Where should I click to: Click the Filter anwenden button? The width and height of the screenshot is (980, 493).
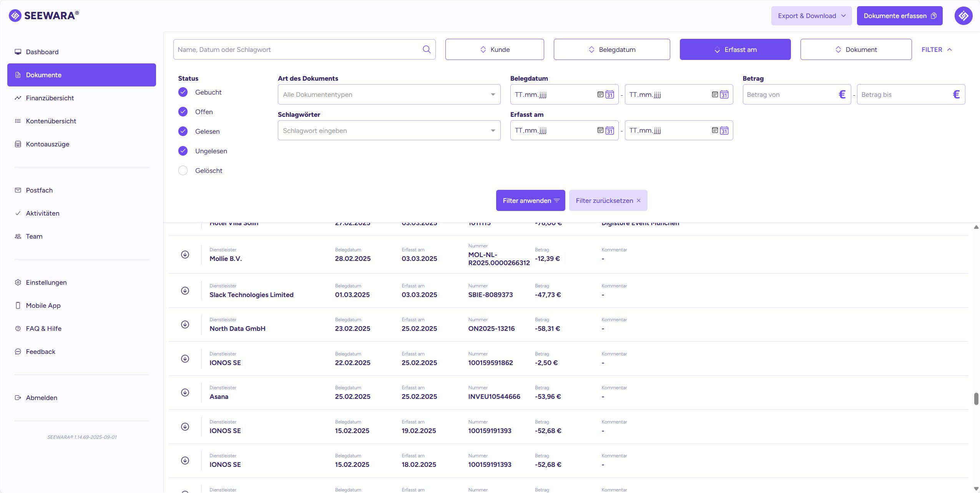[x=530, y=201]
